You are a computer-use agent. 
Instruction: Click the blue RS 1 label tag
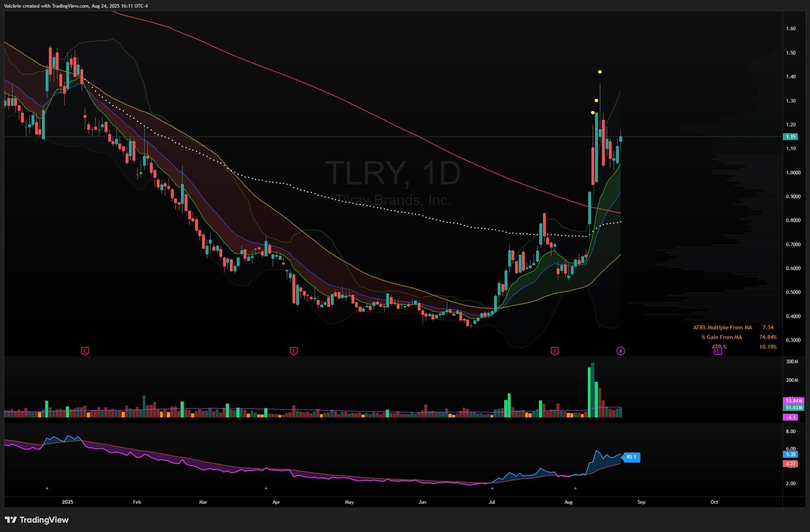click(631, 457)
